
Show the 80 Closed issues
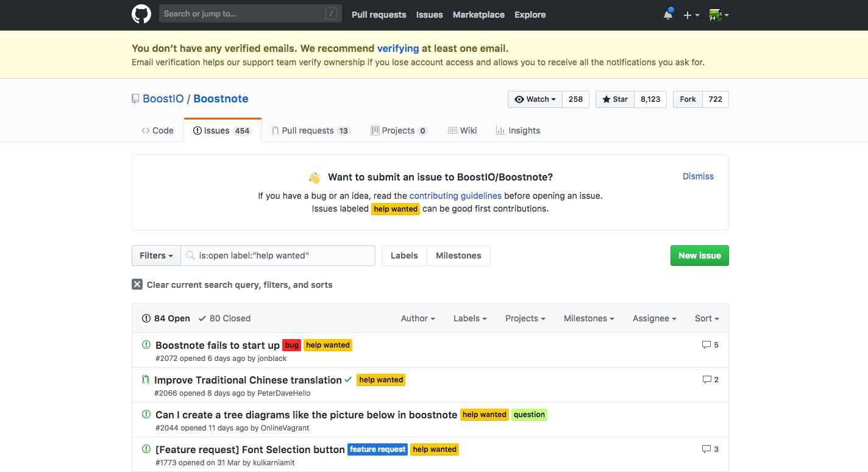(x=224, y=318)
